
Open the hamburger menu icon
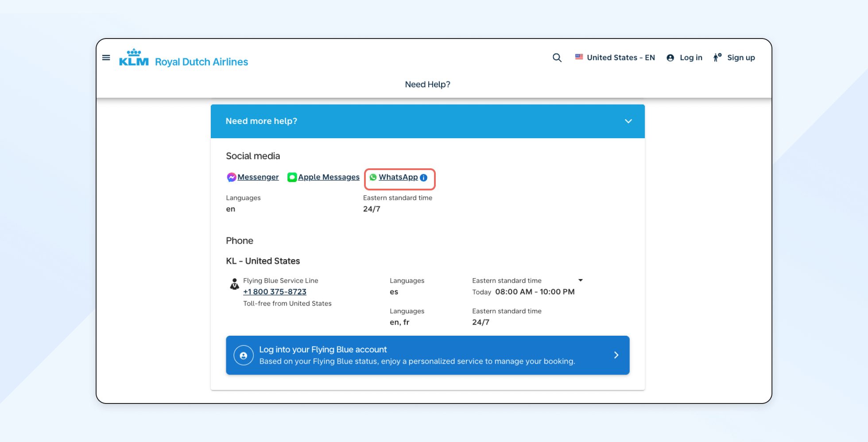106,58
